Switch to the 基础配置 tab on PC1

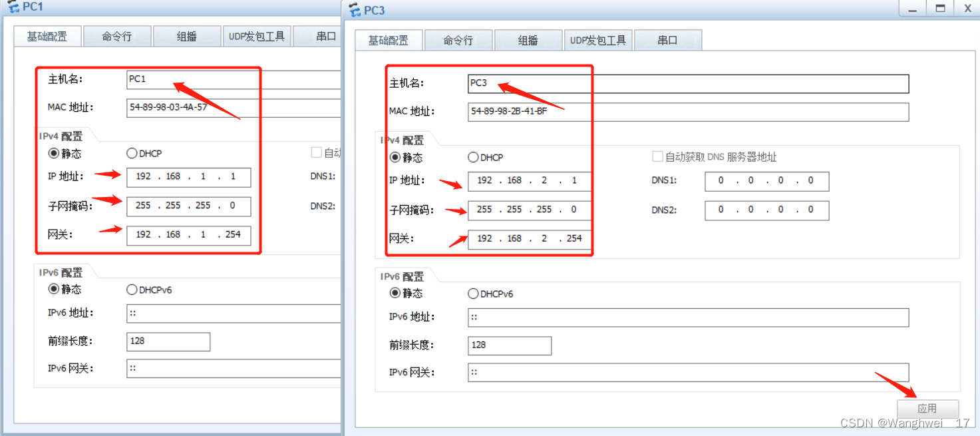(47, 35)
